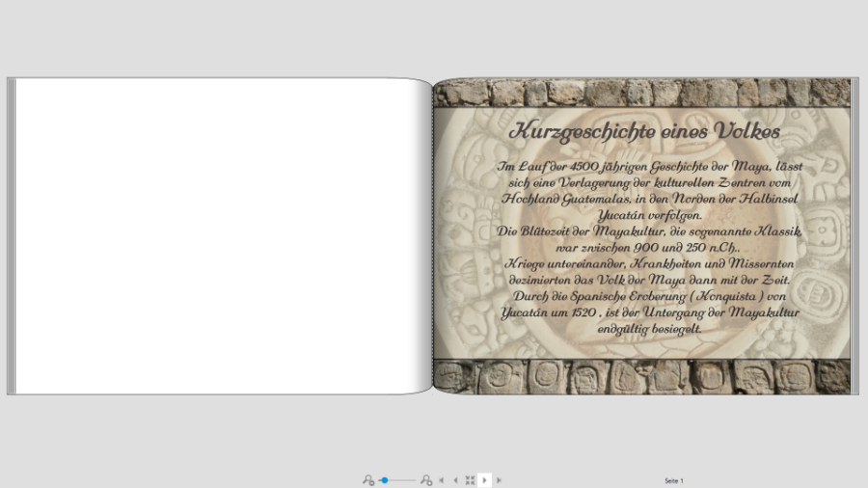Click the zoom slider handle
The image size is (868, 488).
click(384, 480)
